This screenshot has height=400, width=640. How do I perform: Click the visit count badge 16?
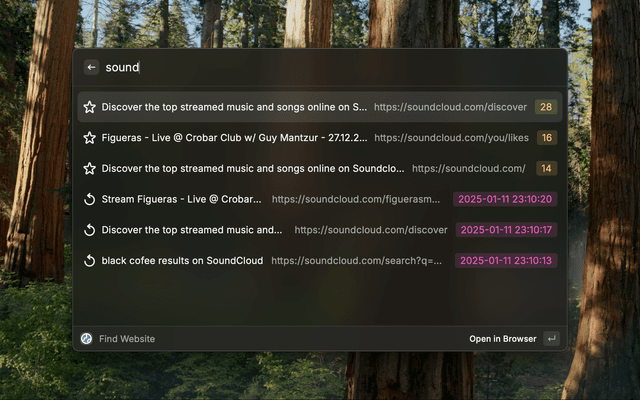[x=546, y=138]
